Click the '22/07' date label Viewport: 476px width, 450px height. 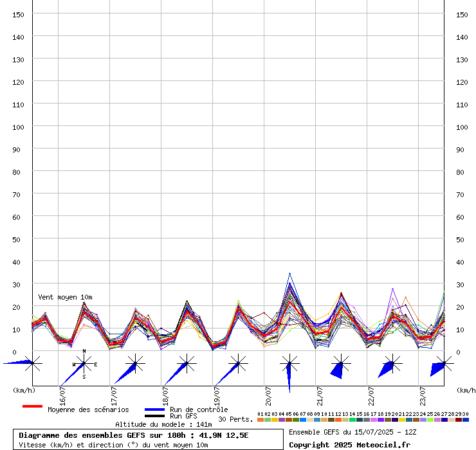coord(371,396)
